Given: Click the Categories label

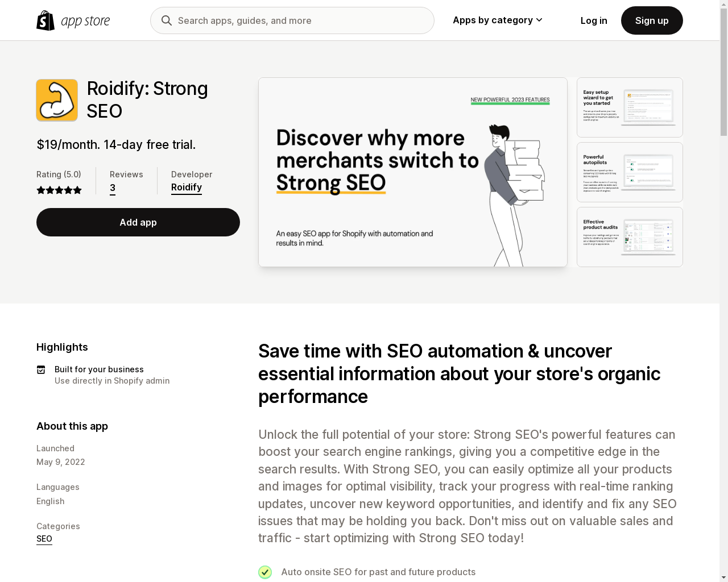Looking at the screenshot, I should click(58, 526).
